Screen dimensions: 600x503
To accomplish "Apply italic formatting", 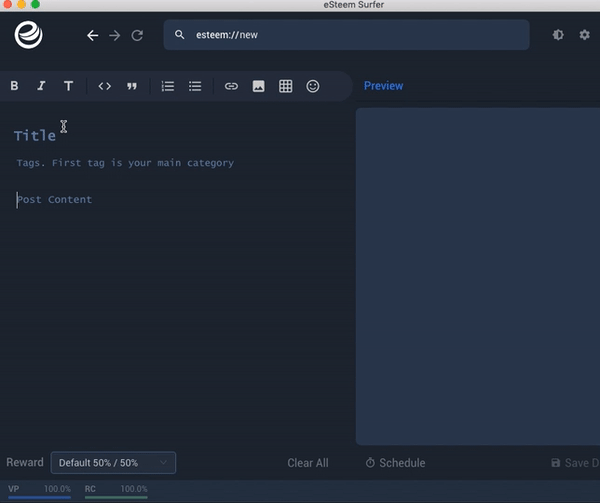I will 41,86.
